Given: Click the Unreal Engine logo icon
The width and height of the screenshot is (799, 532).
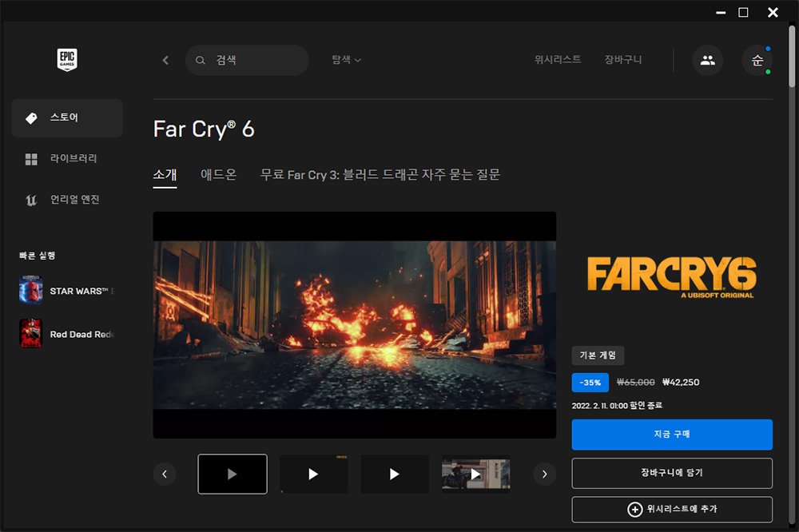Looking at the screenshot, I should (31, 200).
